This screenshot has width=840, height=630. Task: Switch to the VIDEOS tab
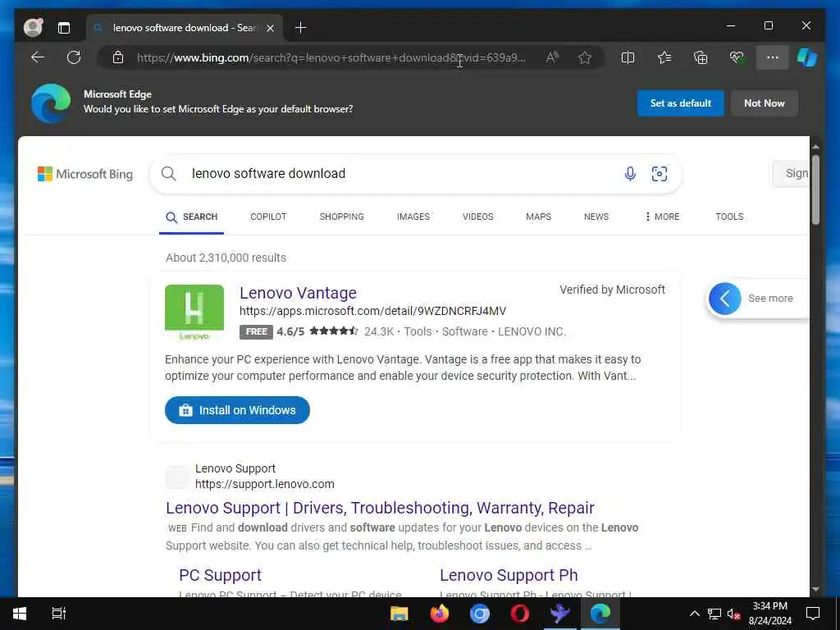point(478,217)
